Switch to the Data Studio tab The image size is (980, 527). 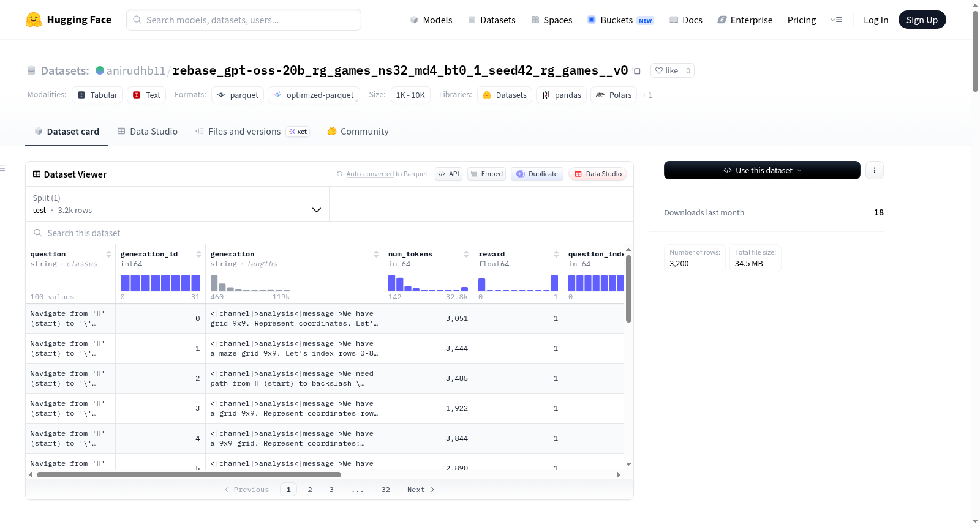148,132
